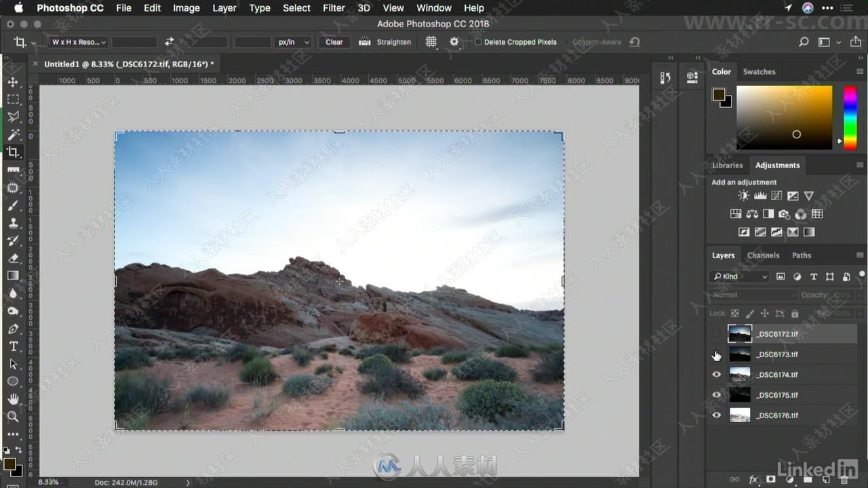
Task: Select the Gradient tool
Action: pos(13,276)
